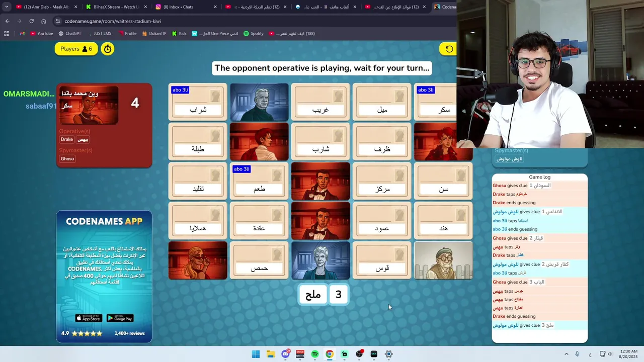
Task: Expand hidden system tray icons chevron
Action: point(566,354)
